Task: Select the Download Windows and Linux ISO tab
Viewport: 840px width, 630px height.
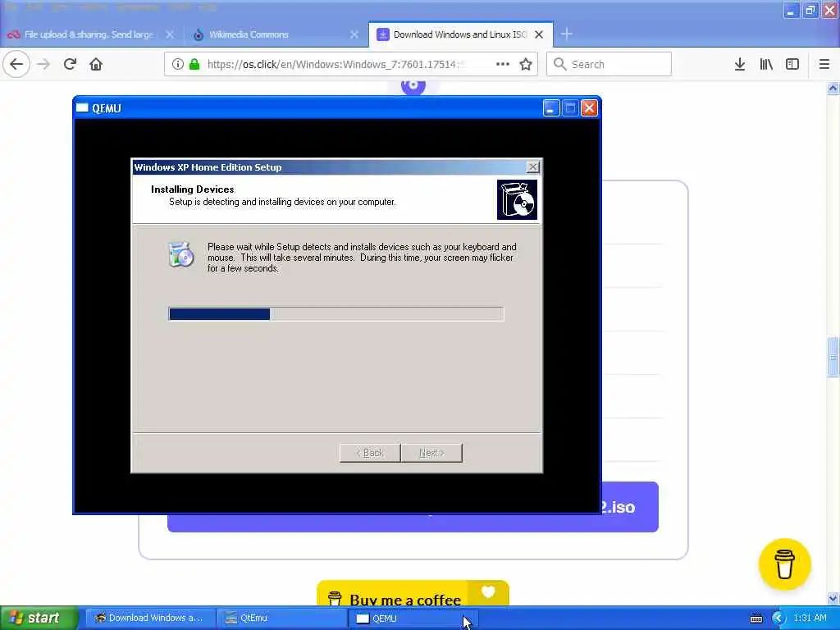Action: tap(461, 34)
